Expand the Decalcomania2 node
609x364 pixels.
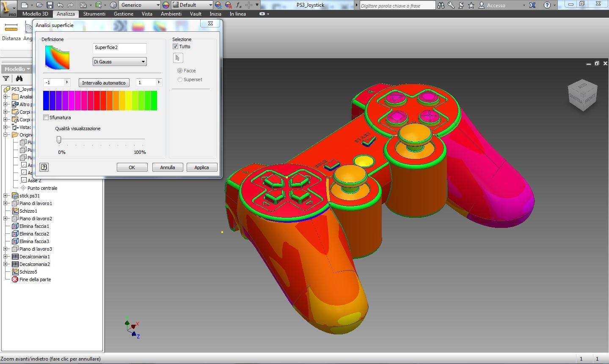(x=6, y=264)
